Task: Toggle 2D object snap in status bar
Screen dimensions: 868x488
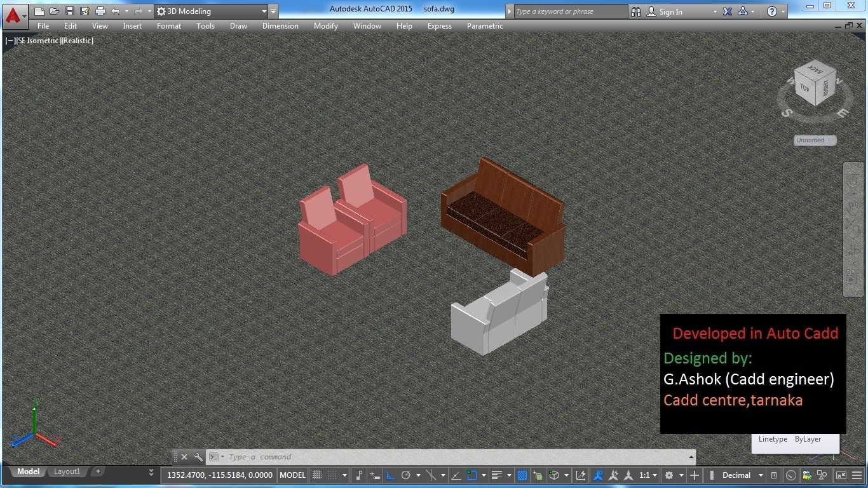Action: [472, 475]
